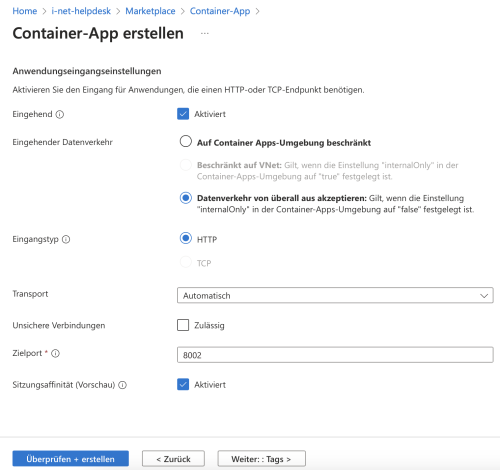Viewport: 500px width, 470px height.
Task: Open the Transport dropdown showing Automatisch
Action: [335, 295]
